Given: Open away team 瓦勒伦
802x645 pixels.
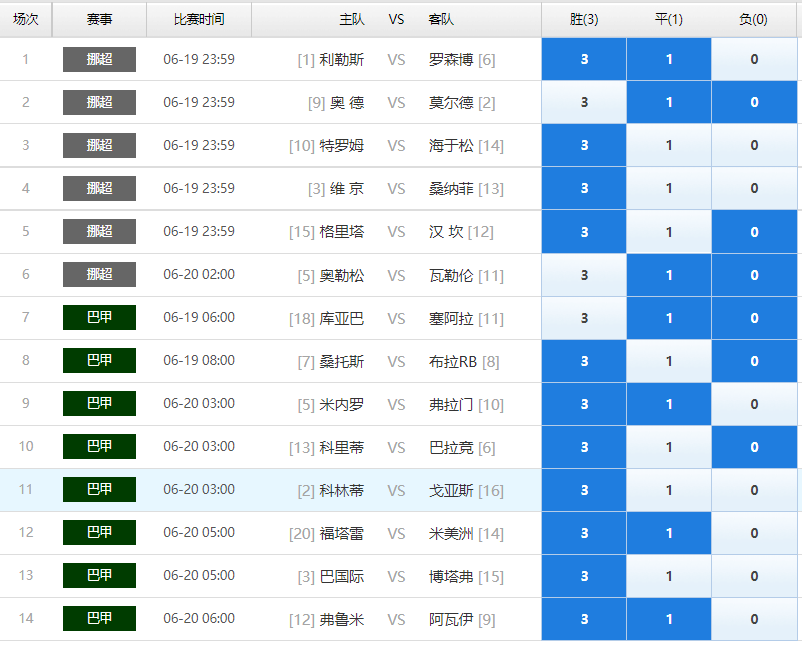Looking at the screenshot, I should tap(451, 276).
